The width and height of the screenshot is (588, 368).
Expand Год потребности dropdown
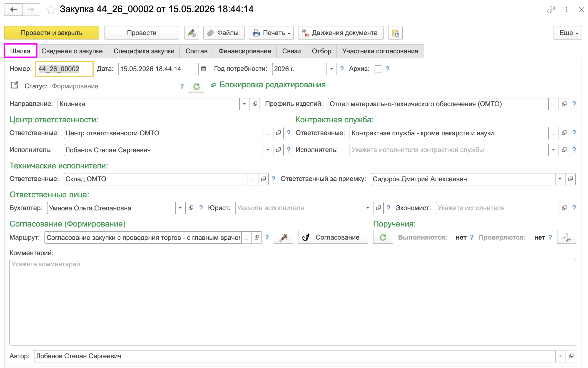332,69
